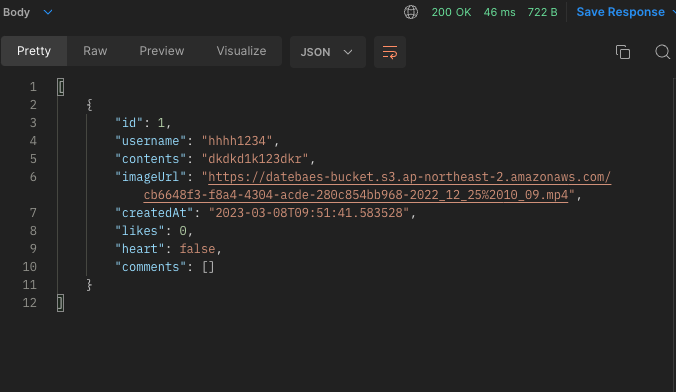The width and height of the screenshot is (676, 392).
Task: Click the "createdAt" key
Action: pos(154,213)
